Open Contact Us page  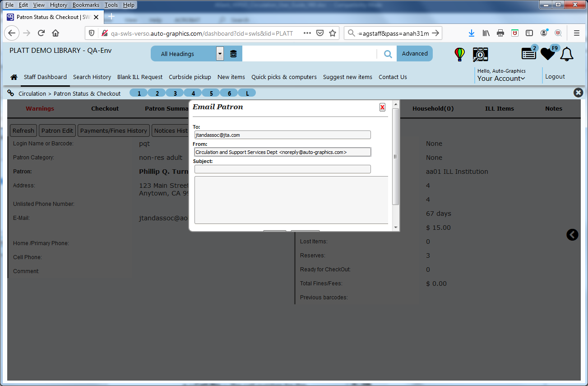[x=393, y=77]
